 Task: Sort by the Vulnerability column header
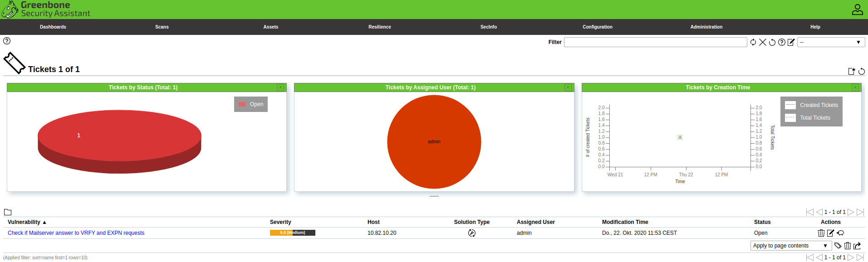coord(24,222)
